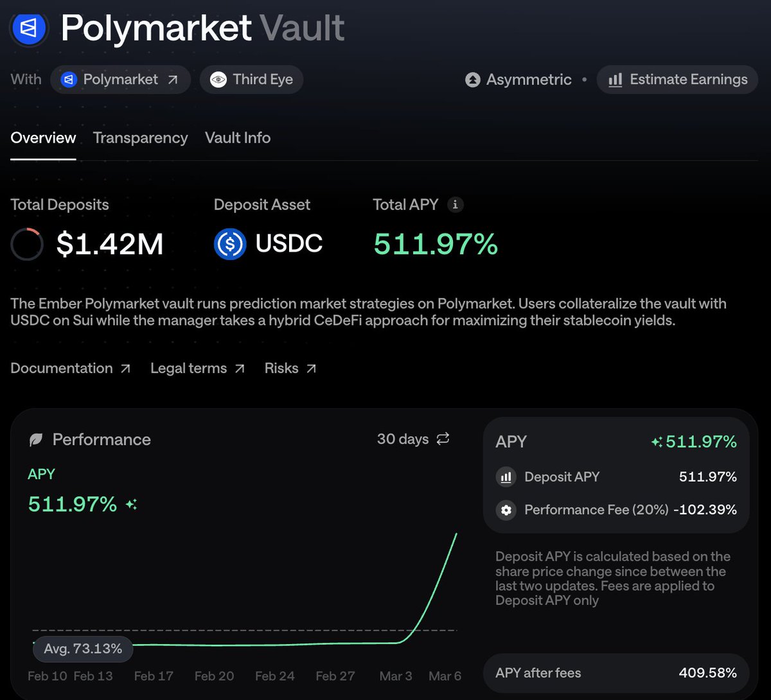Click the arrow icon next to Legal terms
This screenshot has height=700, width=771.
coord(239,369)
